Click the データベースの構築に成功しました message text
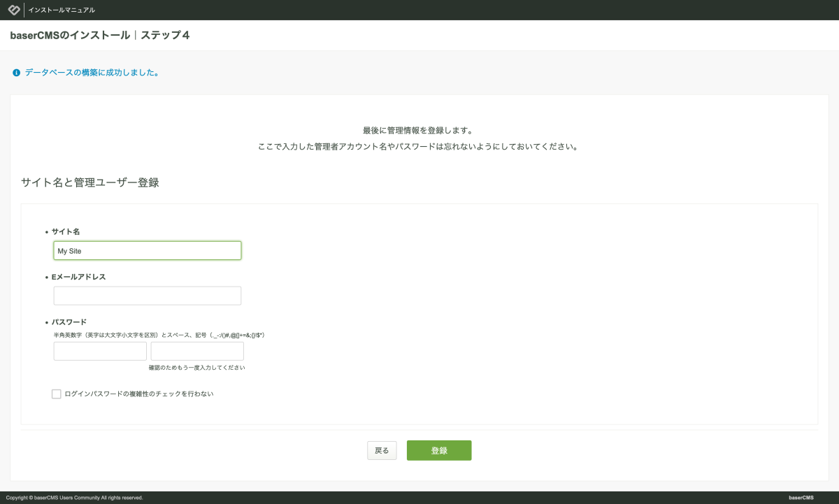Screen dimensions: 839x504 pos(92,73)
